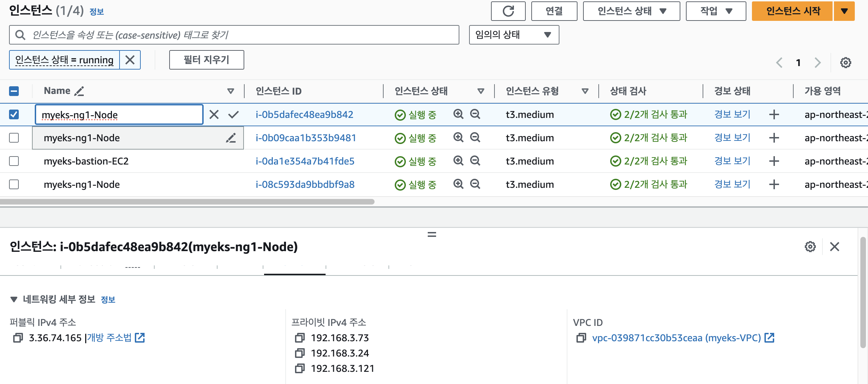Viewport: 868px width, 384px height.
Task: Open table preferences gear beside pagination
Action: [845, 63]
